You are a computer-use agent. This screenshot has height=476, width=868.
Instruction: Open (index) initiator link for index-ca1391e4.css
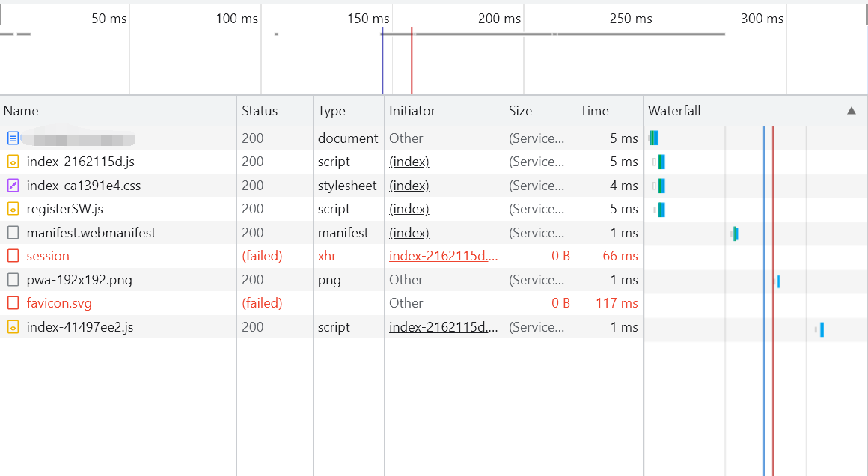pos(409,186)
